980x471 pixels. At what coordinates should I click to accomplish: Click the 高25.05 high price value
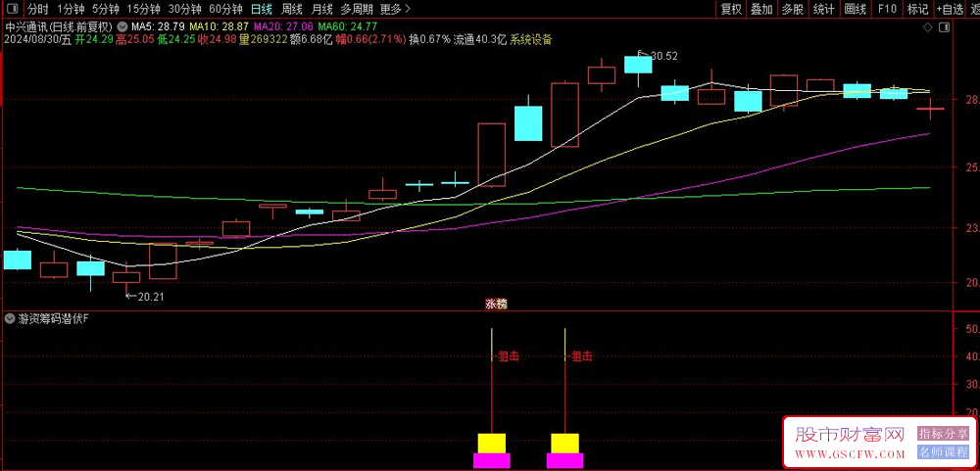137,39
